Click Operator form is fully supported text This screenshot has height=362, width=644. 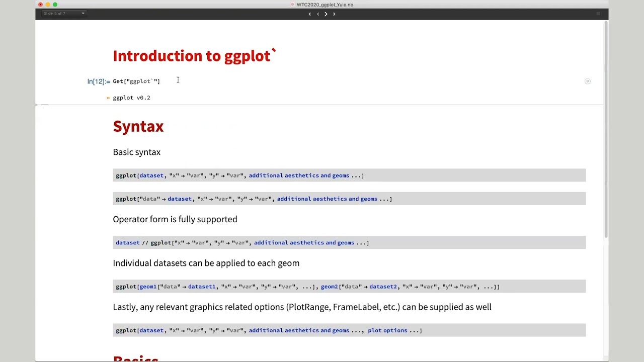pyautogui.click(x=175, y=219)
